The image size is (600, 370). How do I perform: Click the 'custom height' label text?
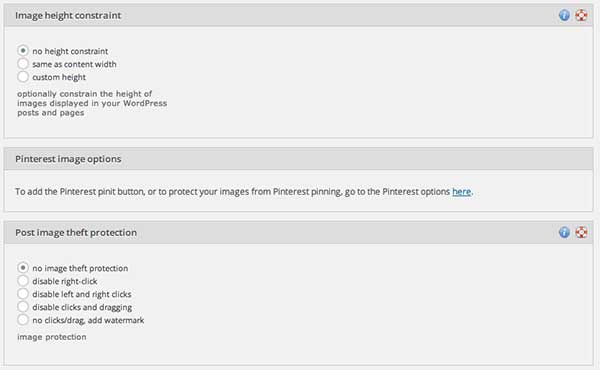(59, 77)
